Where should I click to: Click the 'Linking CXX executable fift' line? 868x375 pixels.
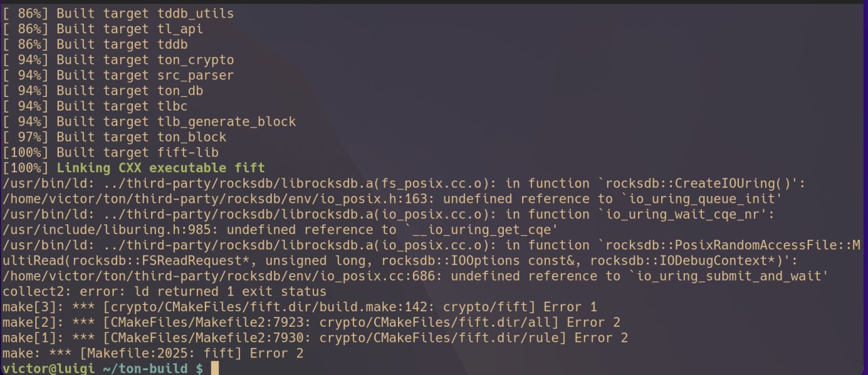[x=134, y=167]
